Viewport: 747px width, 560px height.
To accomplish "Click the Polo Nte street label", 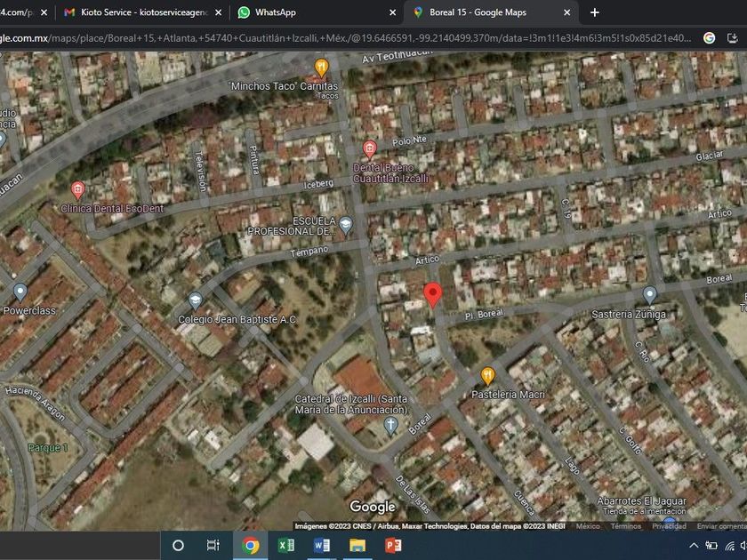I will coord(409,141).
